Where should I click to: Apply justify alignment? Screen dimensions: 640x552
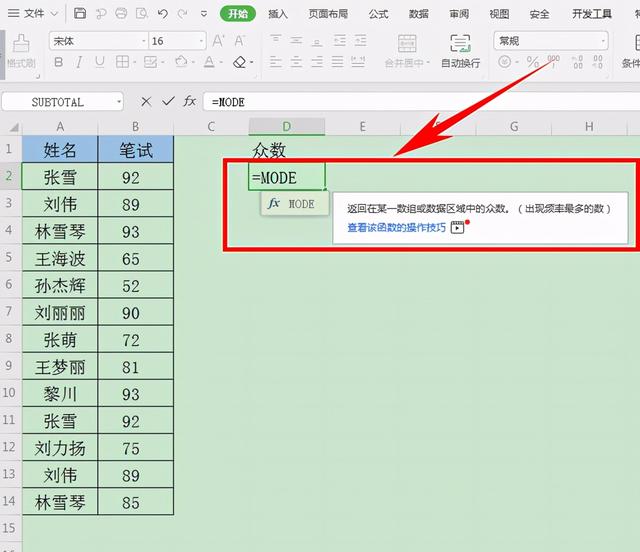[338, 62]
